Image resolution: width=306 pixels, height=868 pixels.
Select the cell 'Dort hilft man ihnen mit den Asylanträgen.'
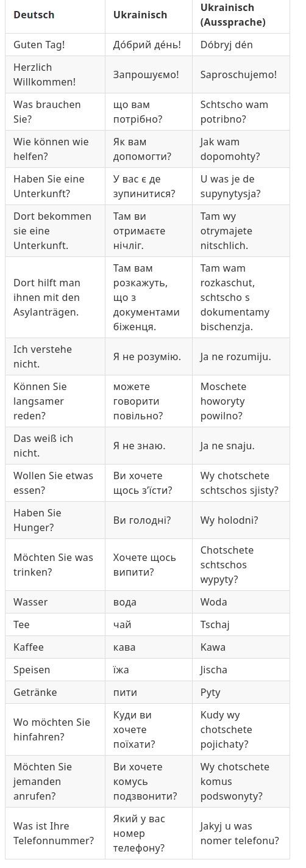[x=55, y=297]
